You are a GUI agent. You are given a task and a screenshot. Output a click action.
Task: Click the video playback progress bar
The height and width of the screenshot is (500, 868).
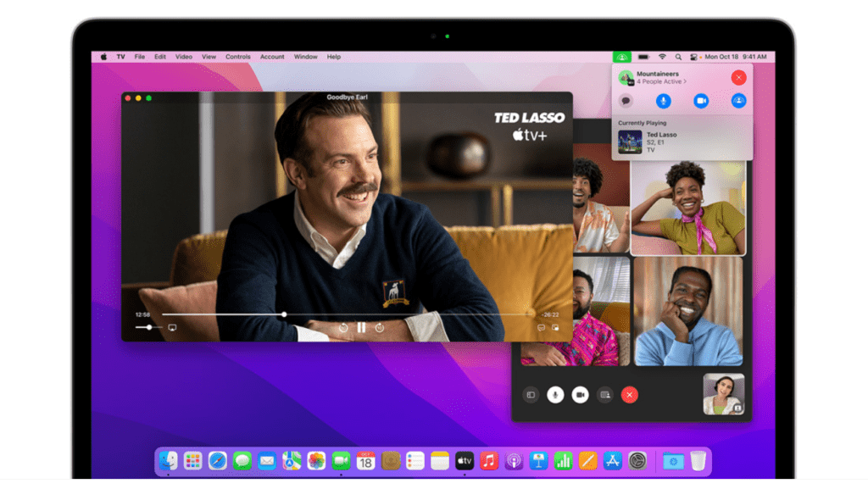(x=348, y=314)
